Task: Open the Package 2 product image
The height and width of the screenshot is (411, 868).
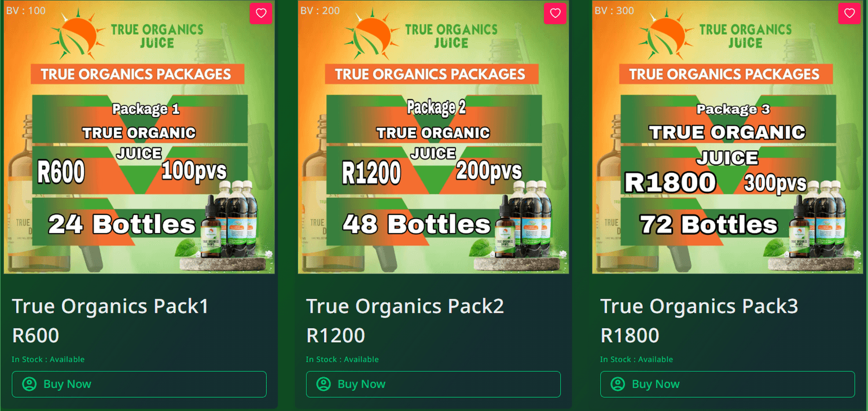Action: tap(433, 137)
